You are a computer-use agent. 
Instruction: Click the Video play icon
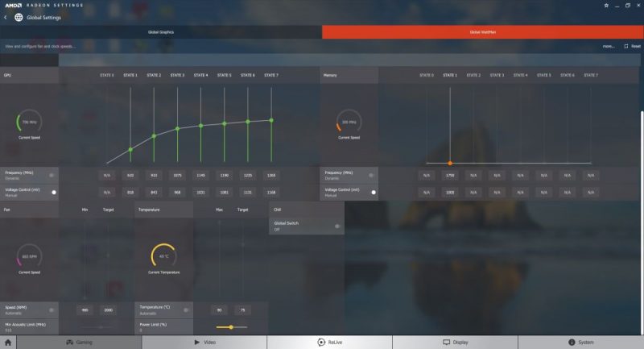(x=197, y=342)
